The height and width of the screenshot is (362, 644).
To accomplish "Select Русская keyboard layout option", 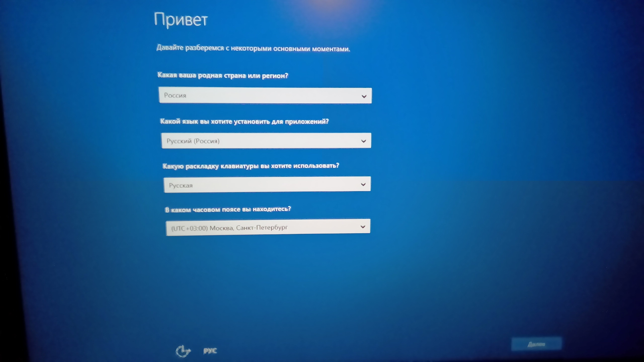I will (266, 184).
